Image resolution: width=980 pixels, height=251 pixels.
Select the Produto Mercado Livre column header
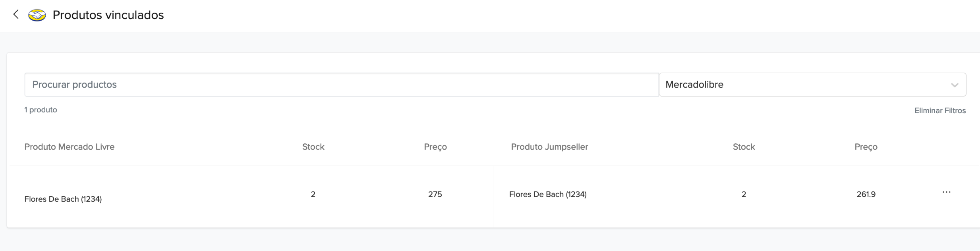[70, 147]
